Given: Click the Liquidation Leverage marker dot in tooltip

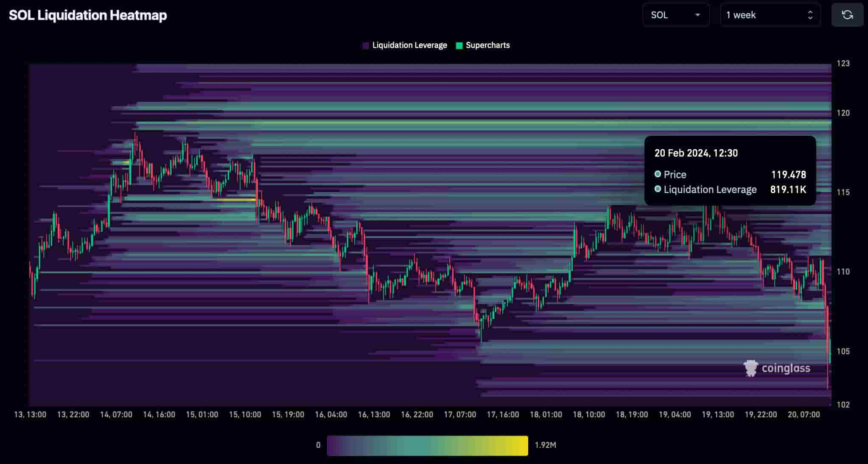Looking at the screenshot, I should pos(658,189).
